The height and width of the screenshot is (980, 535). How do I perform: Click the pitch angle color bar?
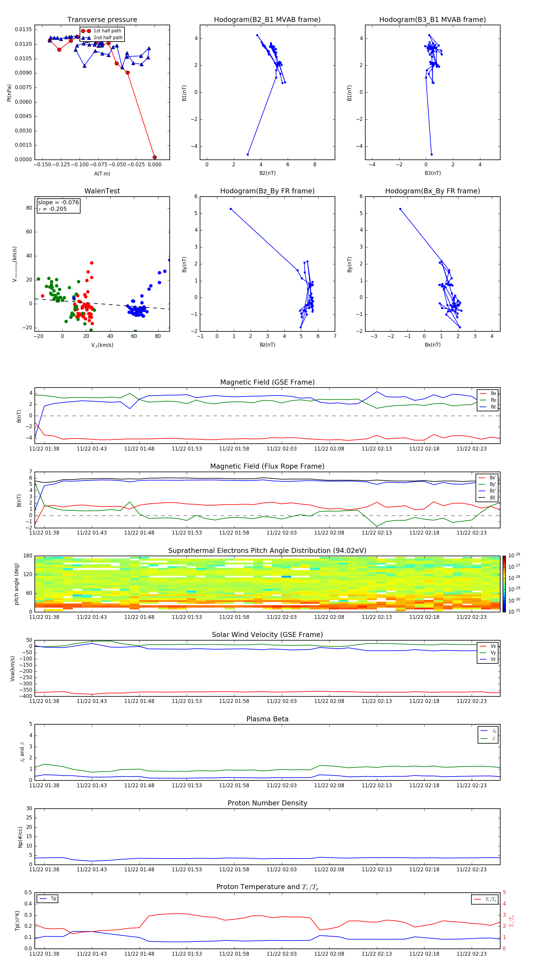pyautogui.click(x=504, y=584)
